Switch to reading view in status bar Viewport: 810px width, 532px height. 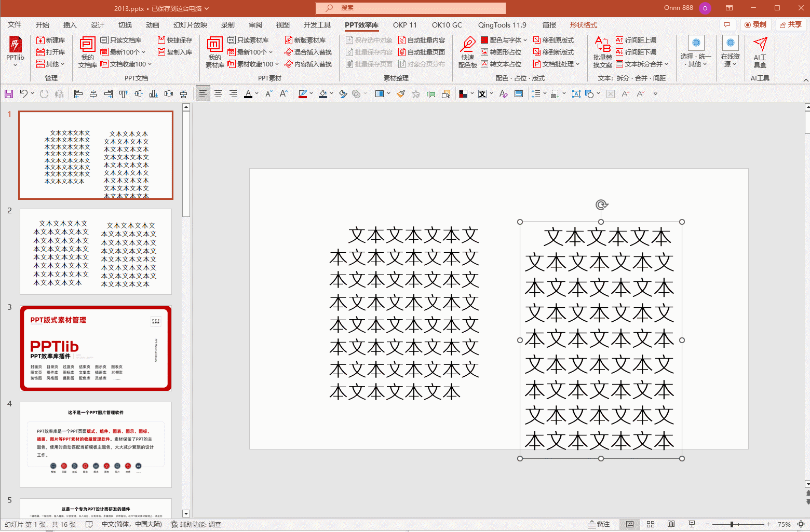click(671, 524)
